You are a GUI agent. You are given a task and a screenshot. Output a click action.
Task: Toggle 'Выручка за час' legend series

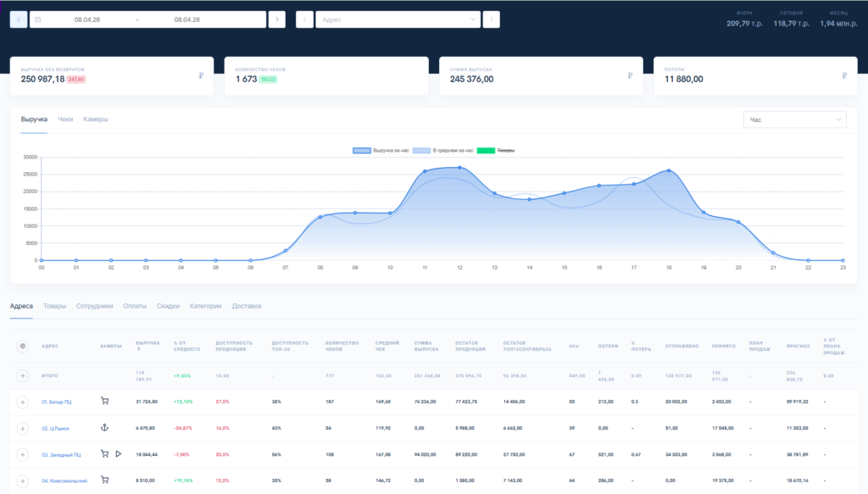click(x=381, y=150)
